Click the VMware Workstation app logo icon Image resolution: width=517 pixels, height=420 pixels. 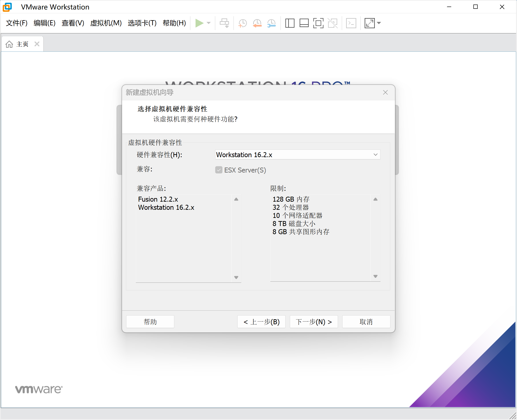[x=7, y=7]
